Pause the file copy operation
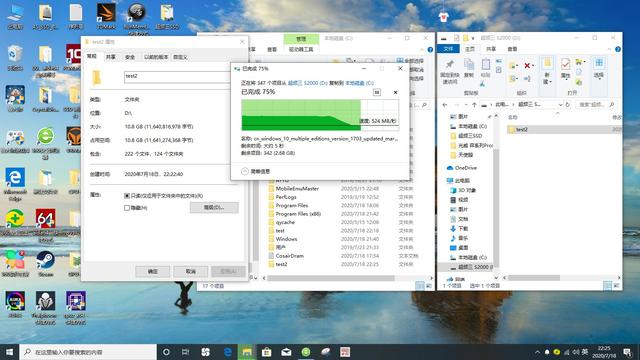The width and height of the screenshot is (640, 360). 377,93
